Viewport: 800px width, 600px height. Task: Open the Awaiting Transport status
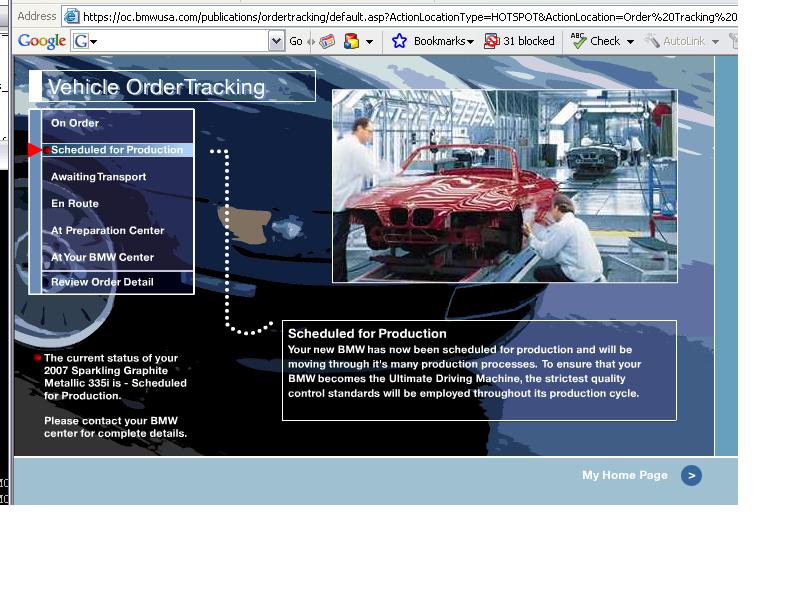98,177
